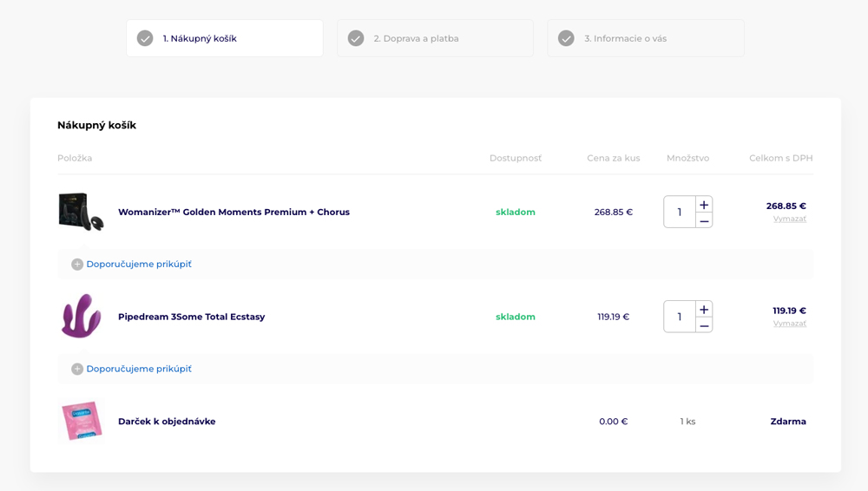The height and width of the screenshot is (491, 868).
Task: Increase quantity of Pipedream 3Some Total Ecstasy
Action: (x=704, y=309)
